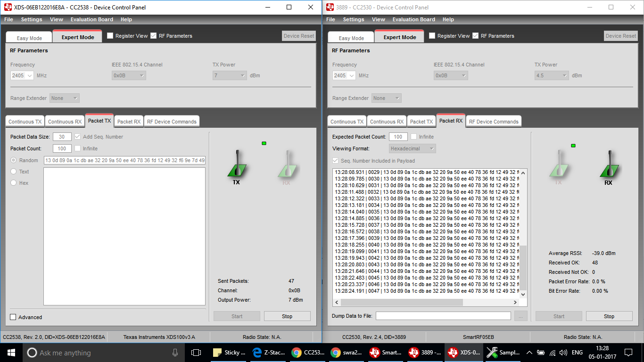This screenshot has height=362, width=644.
Task: Open IEEE 802.15.4 Channel dropdown in CC2538 window
Action: coord(129,75)
